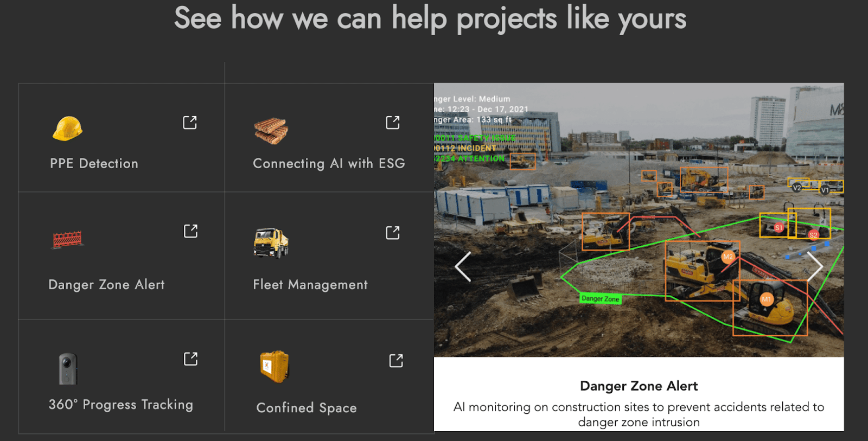Advance carousel with right chevron arrow
Viewport: 868px width, 441px height.
point(815,266)
